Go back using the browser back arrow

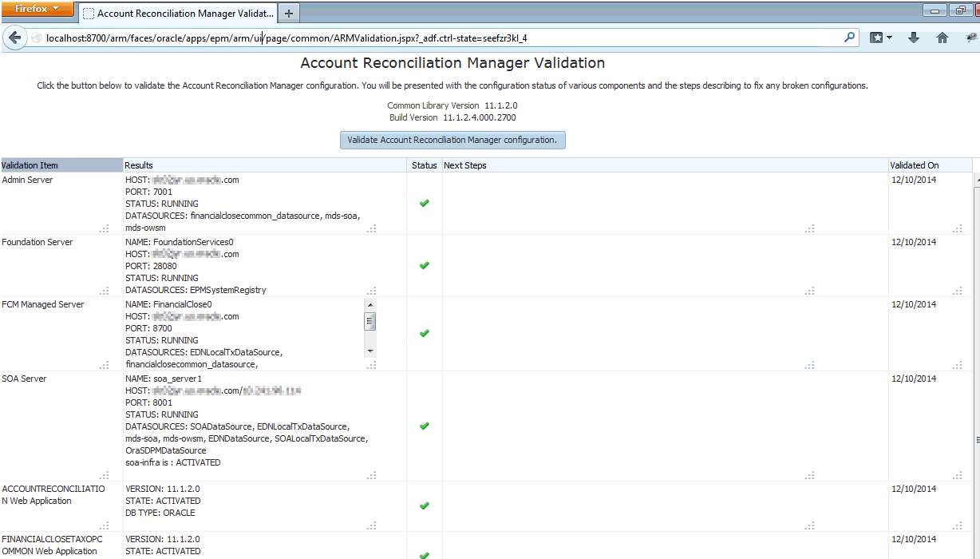click(x=14, y=38)
